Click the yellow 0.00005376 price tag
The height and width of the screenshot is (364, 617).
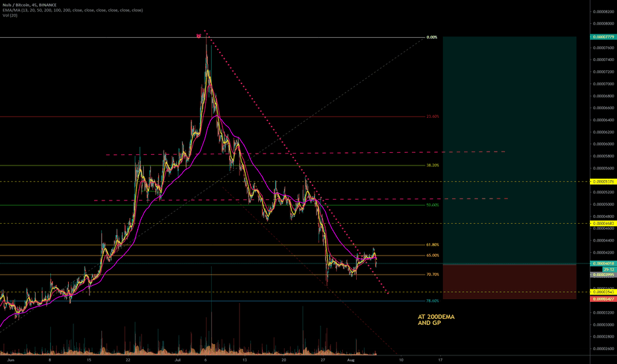coord(603,182)
